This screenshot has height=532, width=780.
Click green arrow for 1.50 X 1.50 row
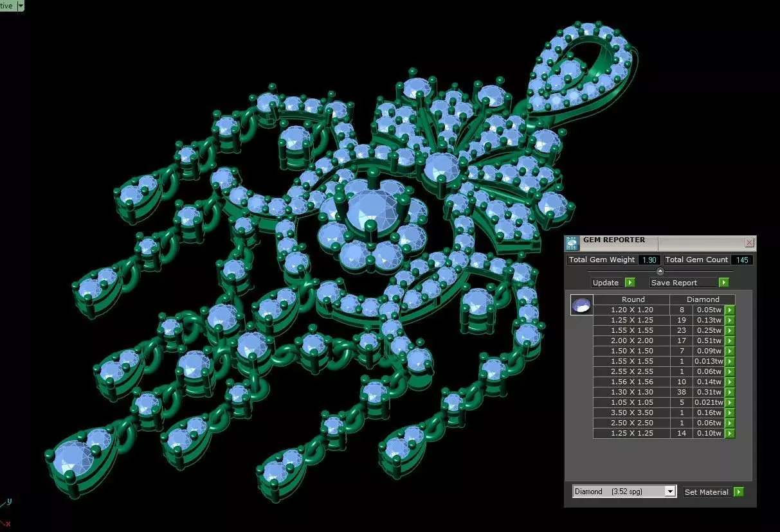pyautogui.click(x=730, y=351)
